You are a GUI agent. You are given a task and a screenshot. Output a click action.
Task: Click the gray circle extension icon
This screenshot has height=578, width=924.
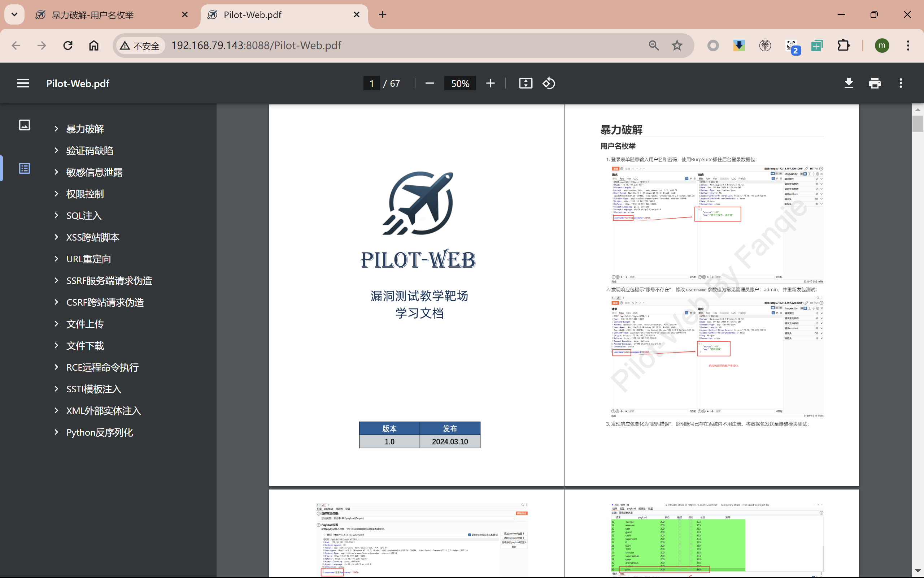click(x=713, y=46)
